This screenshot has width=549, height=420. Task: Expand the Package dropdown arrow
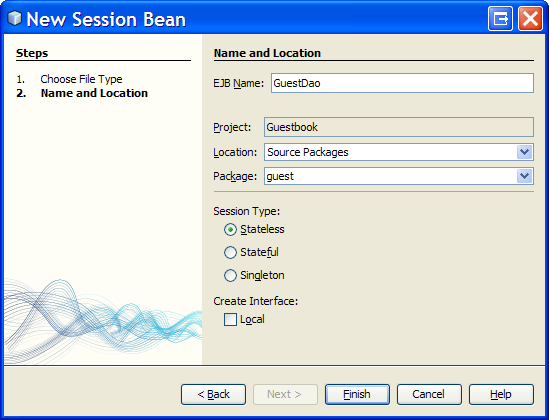pos(524,176)
